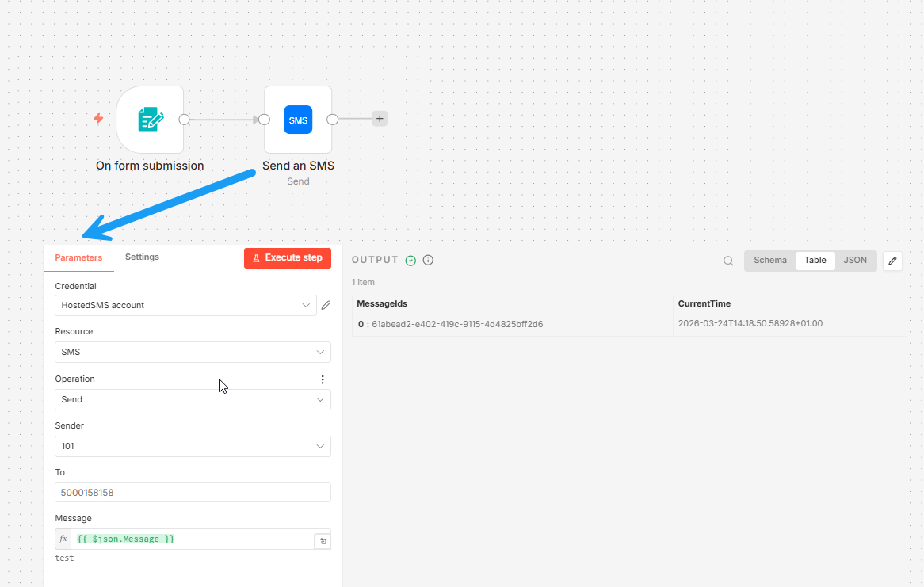924x587 pixels.
Task: Click the Message expression field
Action: click(193, 539)
